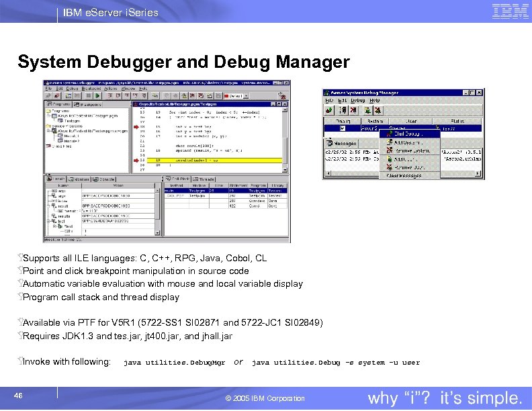The width and height of the screenshot is (532, 411).
Task: Click Add System toolbar icon in Debug Manager
Action: (343, 110)
